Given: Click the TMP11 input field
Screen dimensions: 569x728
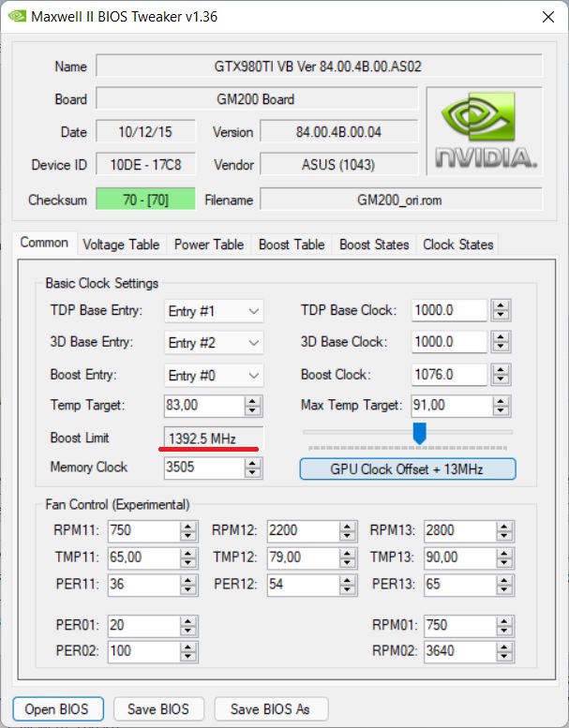Looking at the screenshot, I should point(144,557).
